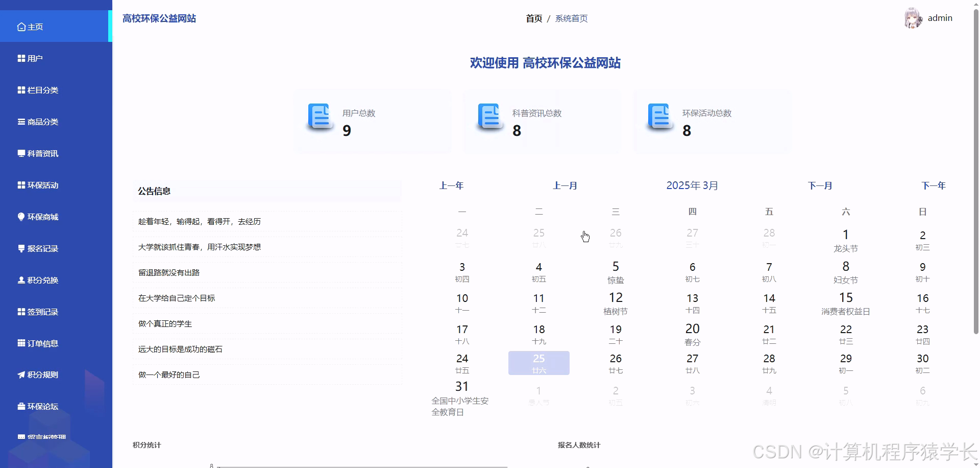
Task: Select calendar date 30 初二
Action: (922, 363)
